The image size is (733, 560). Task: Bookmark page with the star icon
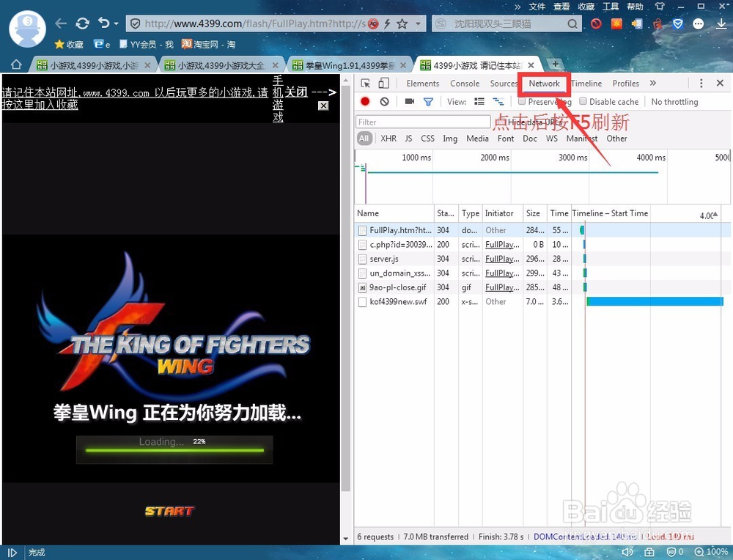point(402,24)
